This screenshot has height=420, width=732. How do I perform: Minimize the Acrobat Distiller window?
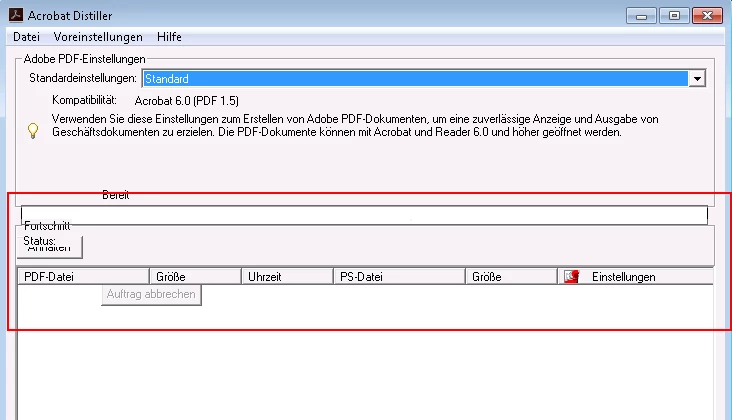point(641,16)
